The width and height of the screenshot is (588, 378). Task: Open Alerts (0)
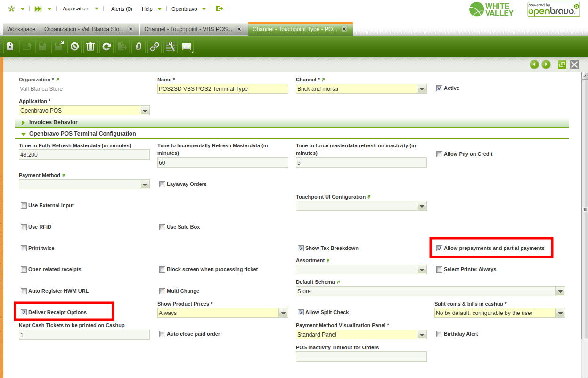coord(122,9)
